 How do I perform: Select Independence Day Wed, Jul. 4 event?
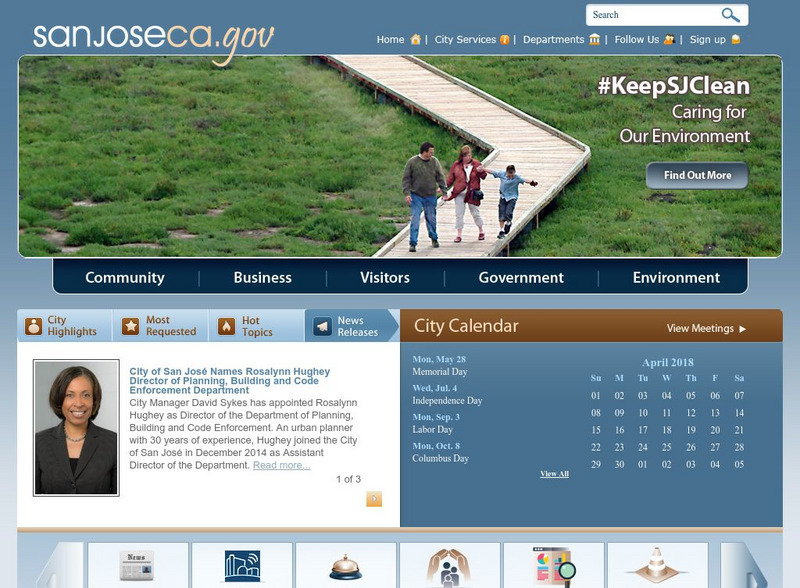447,395
